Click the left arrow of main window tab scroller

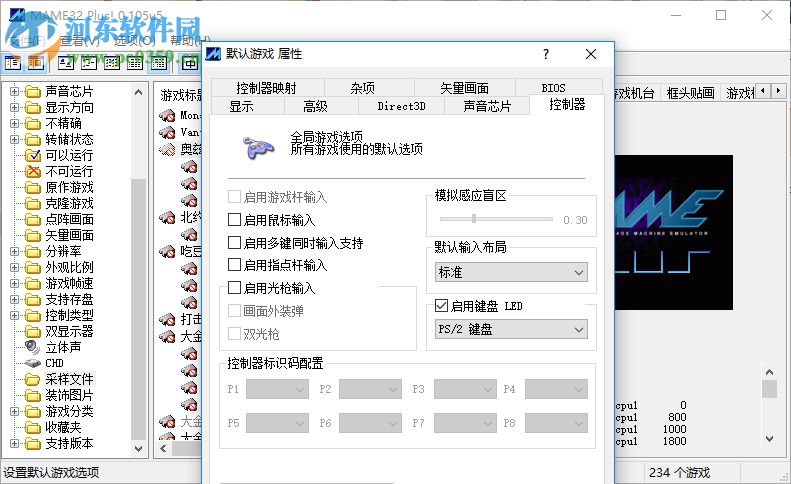(763, 91)
